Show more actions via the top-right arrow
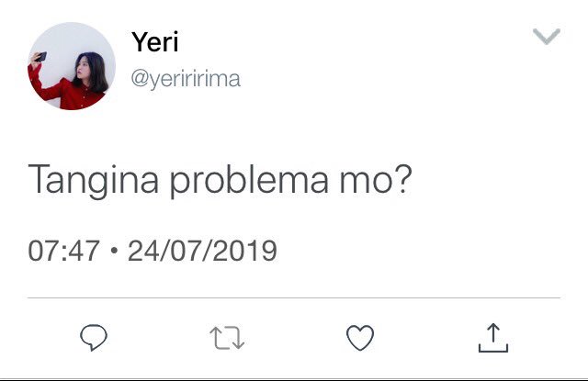Image resolution: width=588 pixels, height=381 pixels. (x=547, y=37)
